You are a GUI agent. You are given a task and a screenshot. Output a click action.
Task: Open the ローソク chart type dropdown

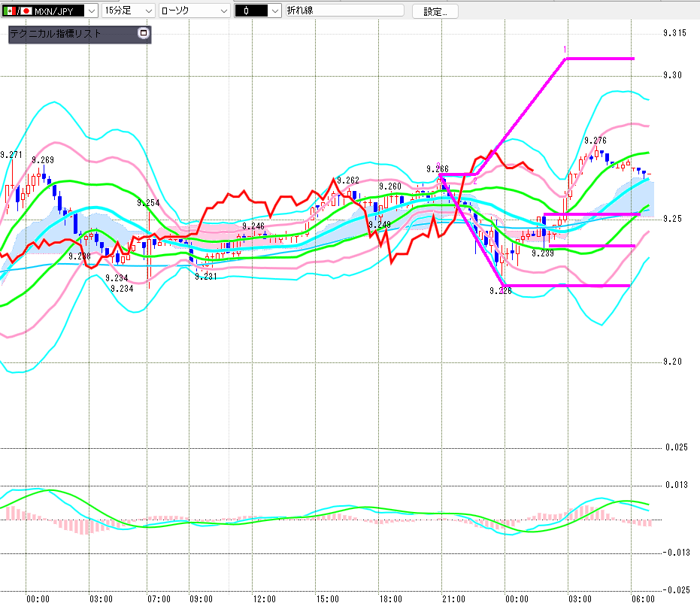point(195,11)
